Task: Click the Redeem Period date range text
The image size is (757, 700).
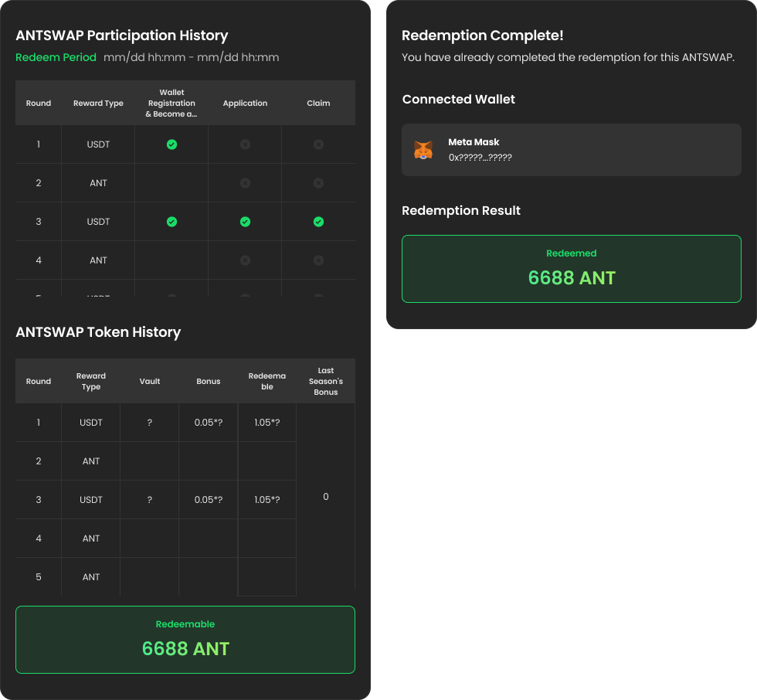Action: point(191,57)
